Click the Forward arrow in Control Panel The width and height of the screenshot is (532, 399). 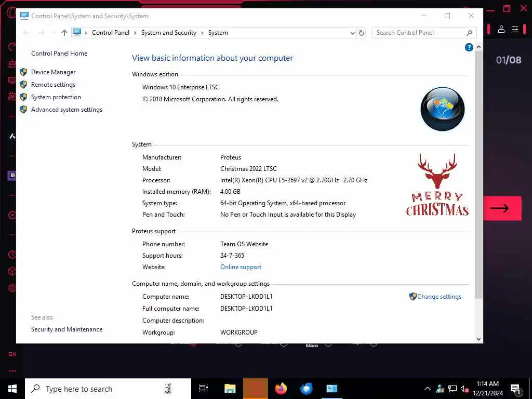tap(42, 33)
